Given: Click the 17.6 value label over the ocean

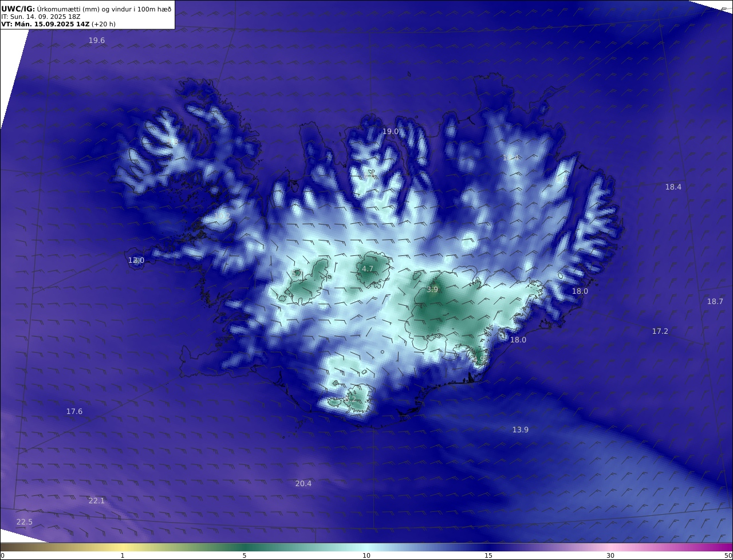Looking at the screenshot, I should [74, 412].
